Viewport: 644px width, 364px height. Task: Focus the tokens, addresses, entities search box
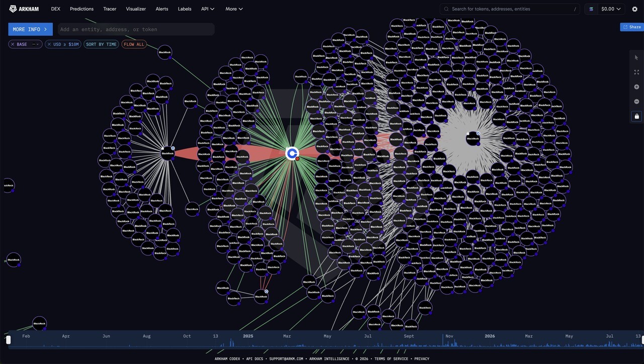click(510, 9)
